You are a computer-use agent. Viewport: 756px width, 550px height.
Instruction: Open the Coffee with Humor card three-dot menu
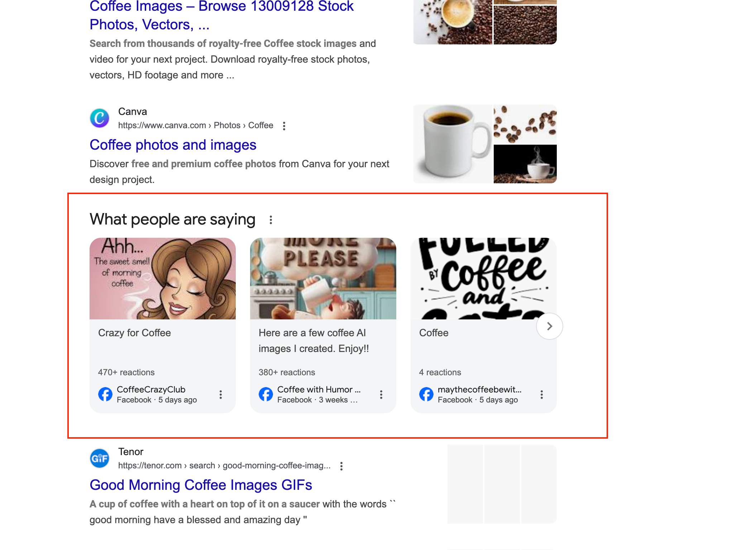[381, 395]
